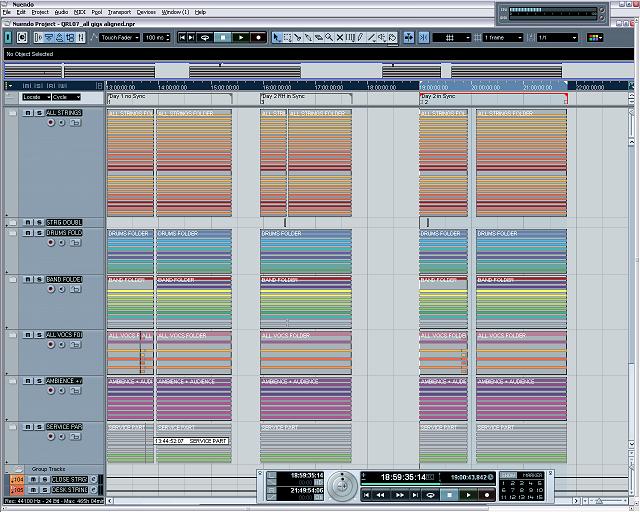Open the color selector palette dropdown
The height and width of the screenshot is (512, 640).
(x=595, y=38)
